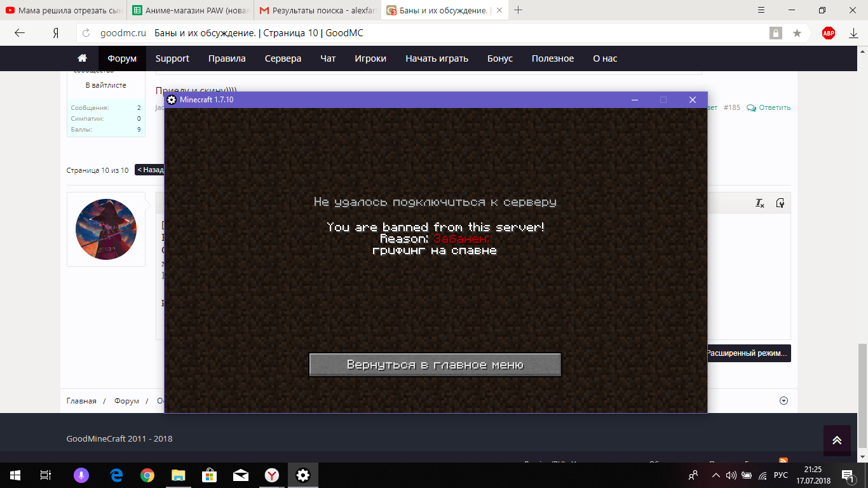Open the browser hamburger menu

tap(761, 10)
